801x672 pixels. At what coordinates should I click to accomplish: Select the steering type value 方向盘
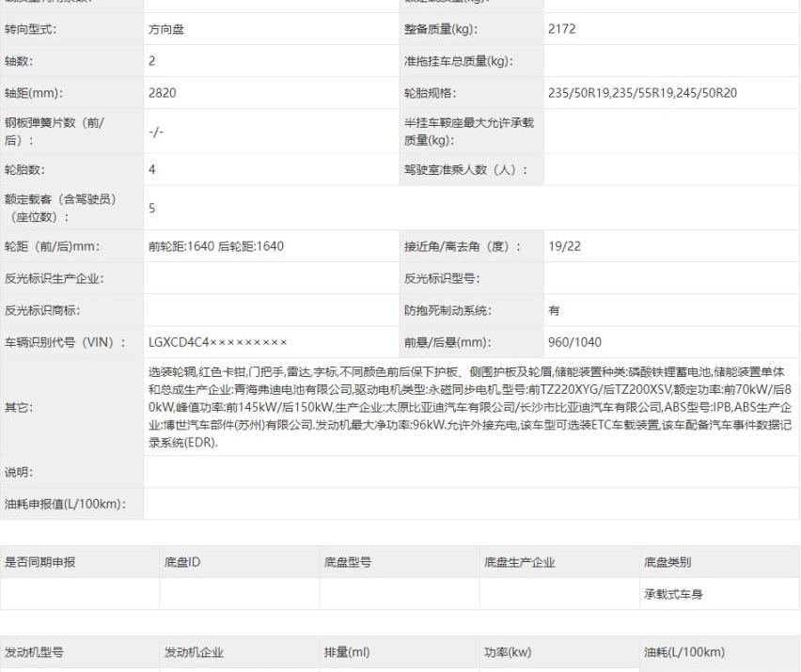166,29
